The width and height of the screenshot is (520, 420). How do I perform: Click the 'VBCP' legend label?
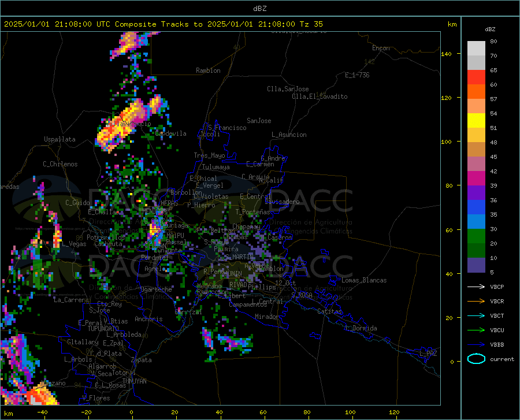(497, 287)
